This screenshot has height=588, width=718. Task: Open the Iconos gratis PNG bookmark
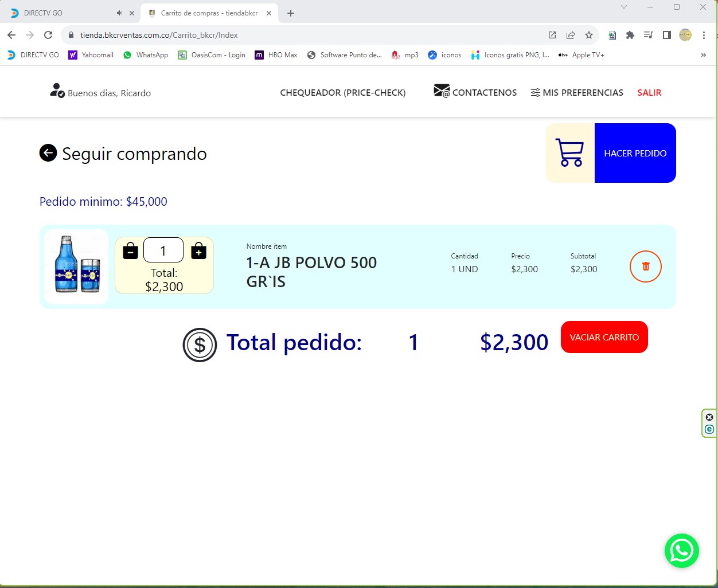(x=510, y=55)
